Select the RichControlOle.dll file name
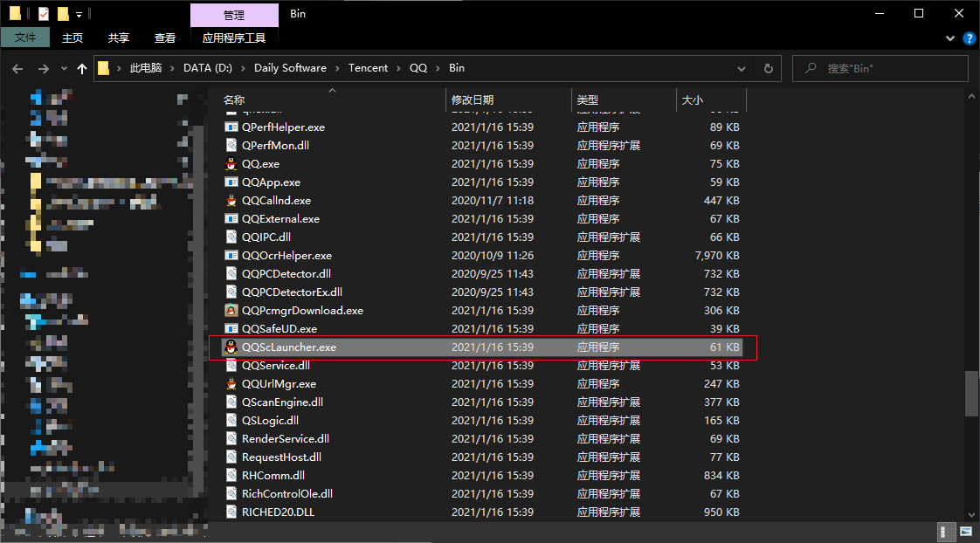Image resolution: width=980 pixels, height=543 pixels. 287,493
